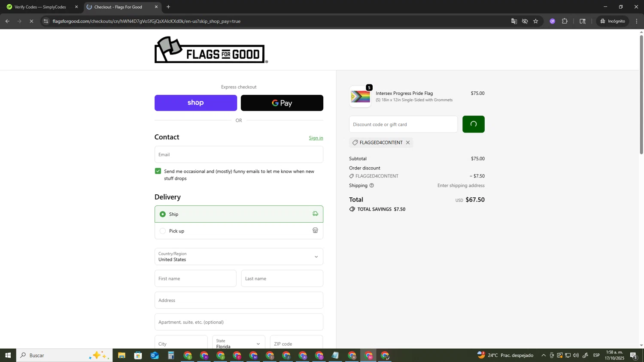Viewport: 644px width, 362px height.
Task: Open Microsoft Store from taskbar
Action: point(138,356)
